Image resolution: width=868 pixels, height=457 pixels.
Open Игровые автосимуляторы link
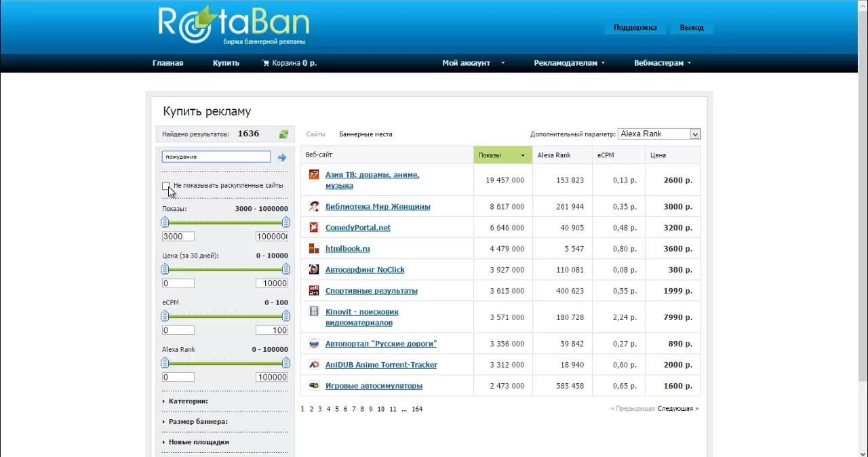(374, 386)
